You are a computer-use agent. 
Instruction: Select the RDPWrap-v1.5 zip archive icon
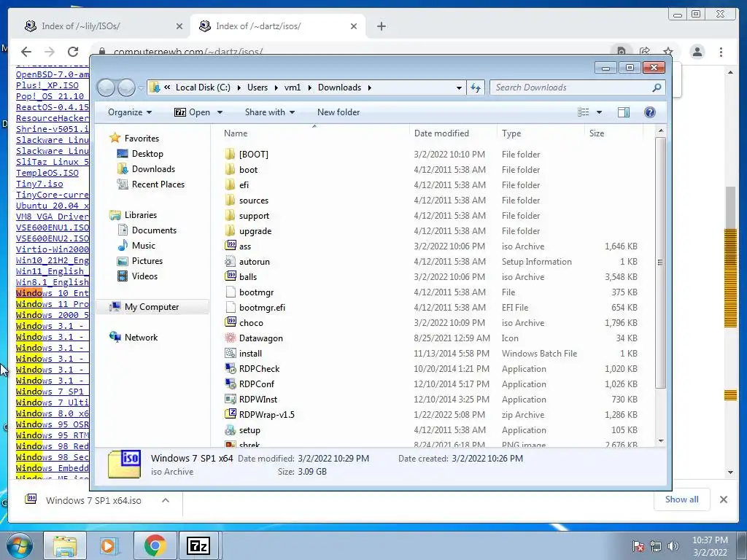[231, 414]
